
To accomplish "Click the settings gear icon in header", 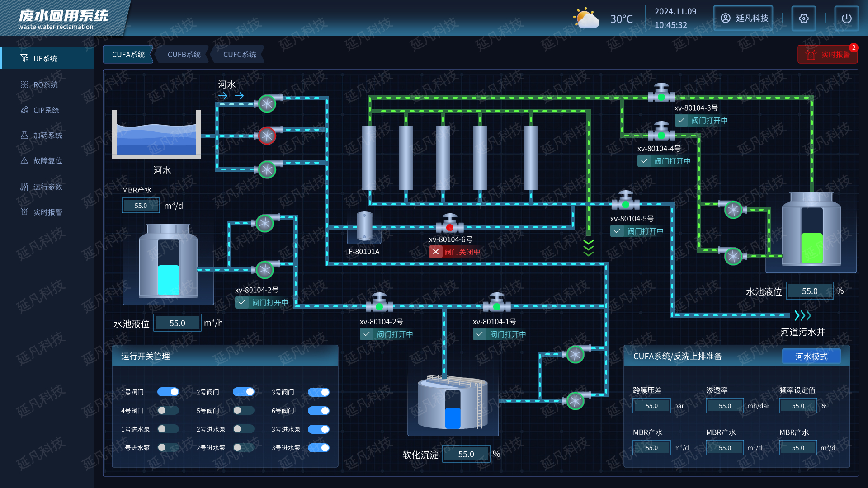I will click(x=803, y=19).
